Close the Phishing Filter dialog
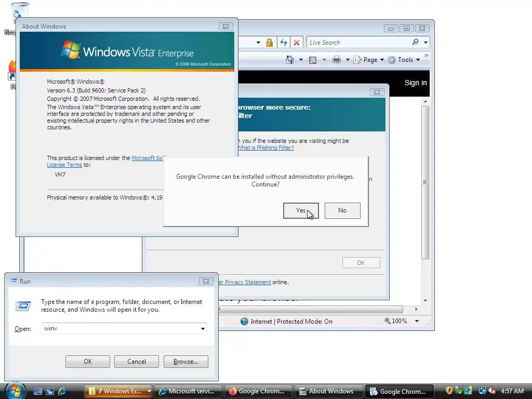This screenshot has height=399, width=532. click(377, 92)
